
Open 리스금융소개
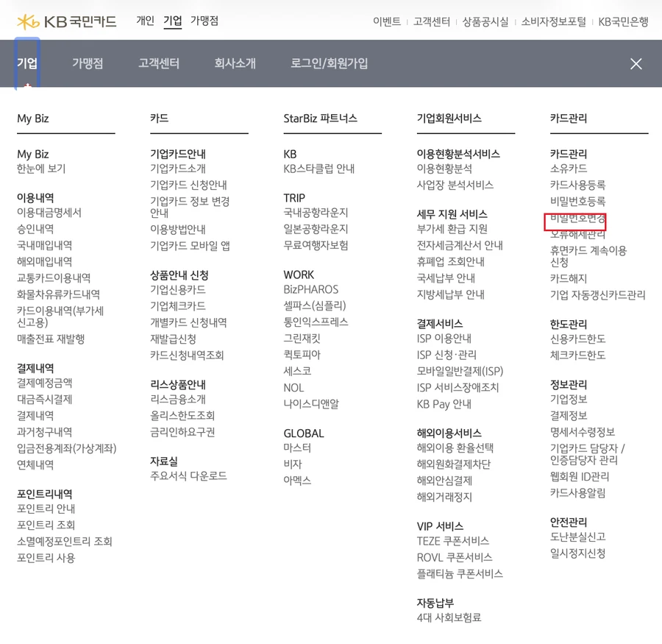pyautogui.click(x=178, y=400)
